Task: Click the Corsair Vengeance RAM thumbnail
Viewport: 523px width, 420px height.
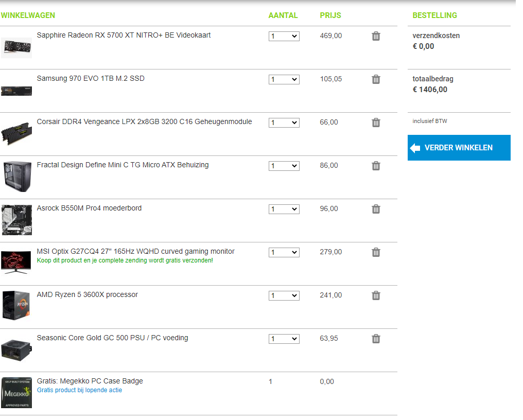Action: (x=16, y=133)
